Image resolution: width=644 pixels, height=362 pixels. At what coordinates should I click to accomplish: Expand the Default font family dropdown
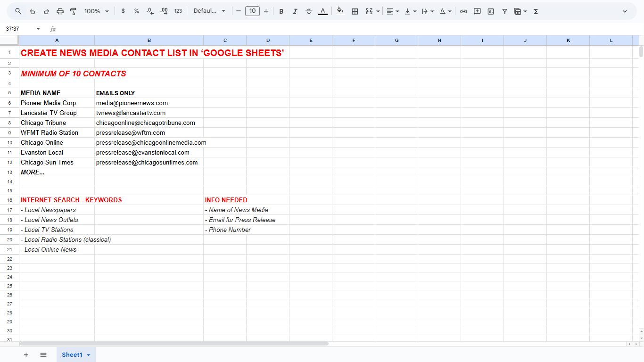[x=209, y=11]
